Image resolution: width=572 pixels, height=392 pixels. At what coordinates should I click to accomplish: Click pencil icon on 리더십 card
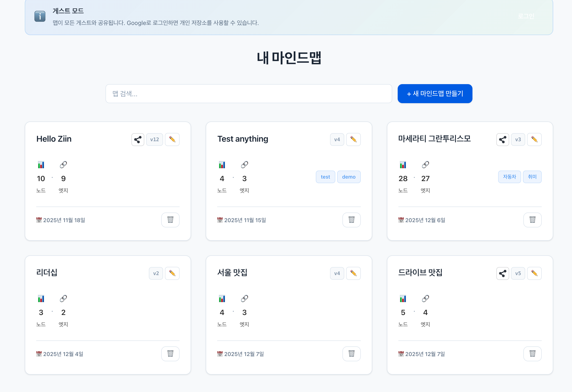pos(172,273)
